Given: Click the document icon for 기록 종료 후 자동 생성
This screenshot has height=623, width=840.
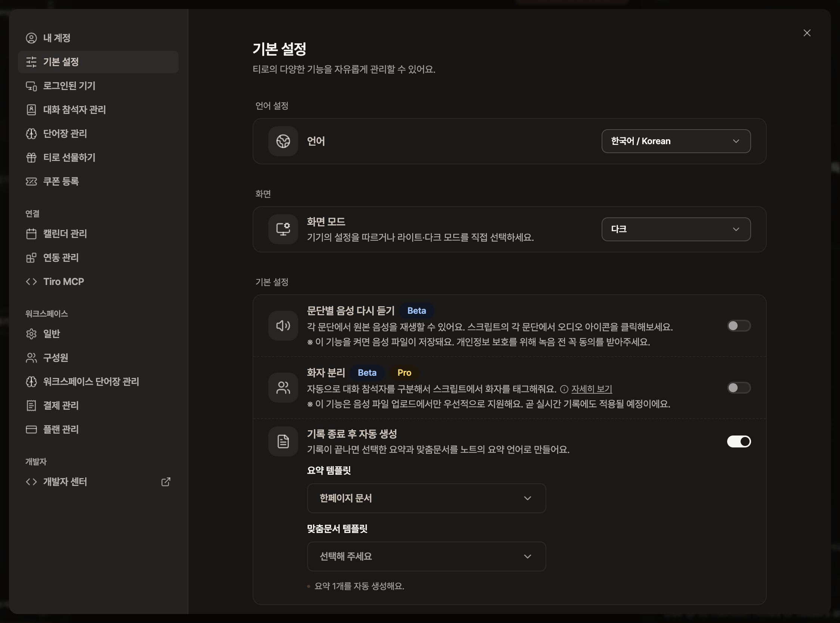Looking at the screenshot, I should click(x=283, y=441).
